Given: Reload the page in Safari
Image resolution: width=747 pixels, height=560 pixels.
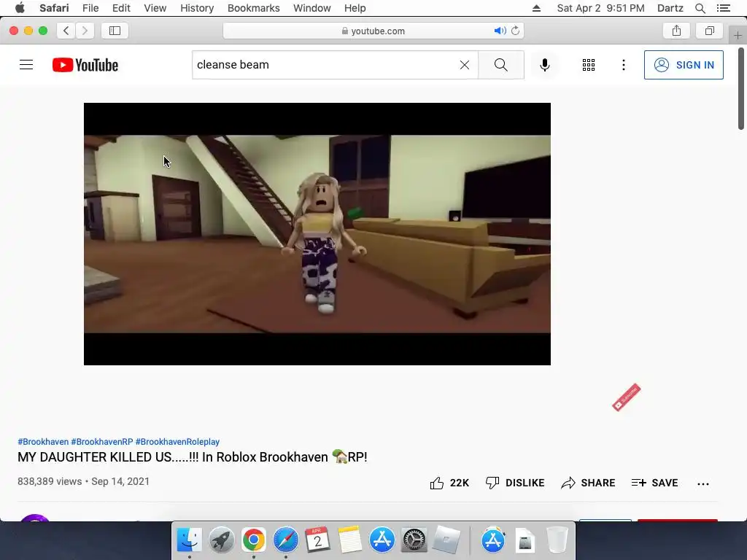Looking at the screenshot, I should pyautogui.click(x=516, y=31).
